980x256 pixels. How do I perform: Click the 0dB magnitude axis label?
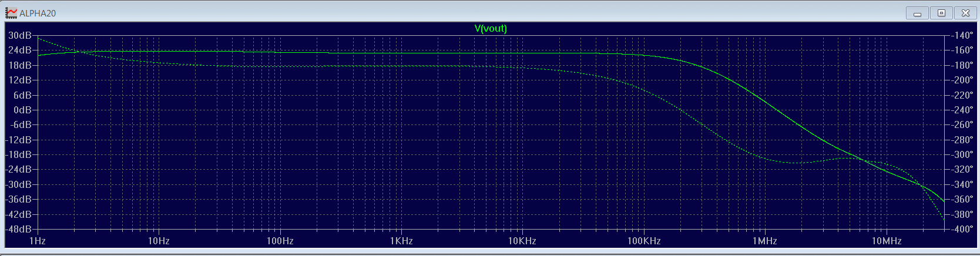pos(22,110)
